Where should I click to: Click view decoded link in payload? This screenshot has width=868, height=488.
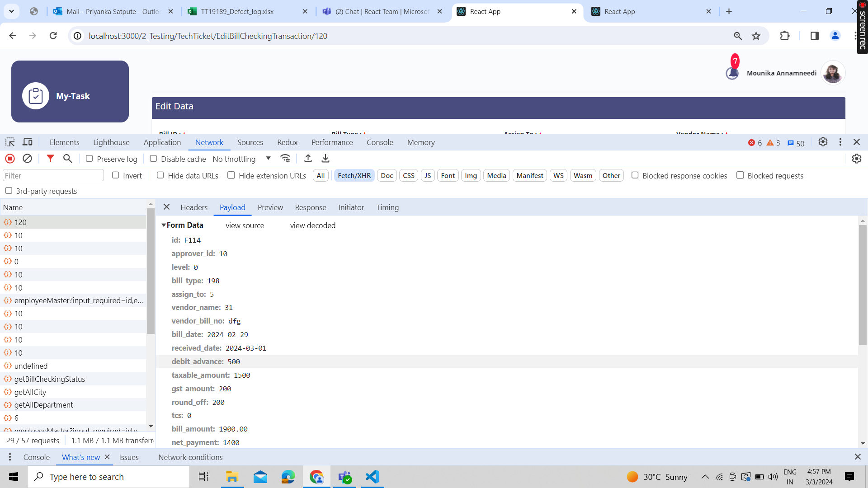coord(313,225)
